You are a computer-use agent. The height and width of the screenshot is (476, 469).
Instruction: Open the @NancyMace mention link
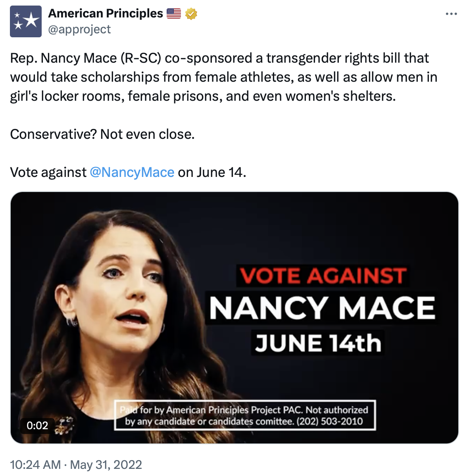click(x=131, y=172)
